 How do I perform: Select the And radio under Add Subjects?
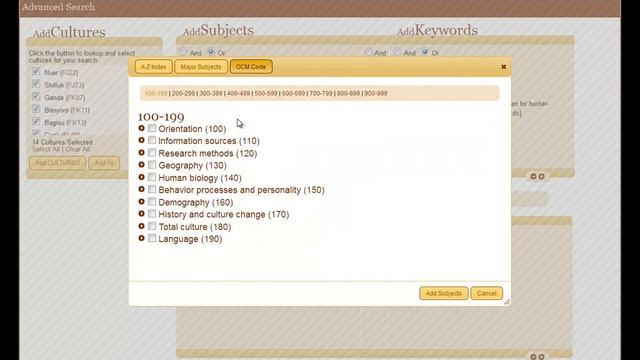click(183, 52)
